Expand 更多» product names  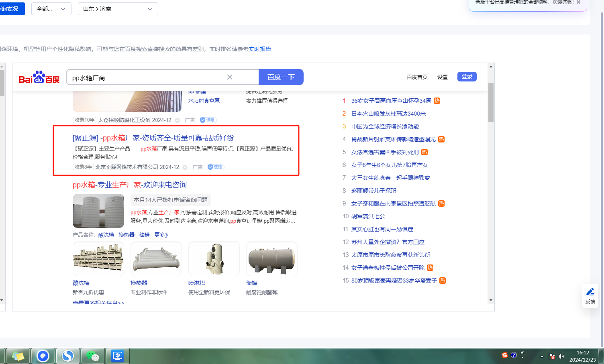click(x=161, y=235)
